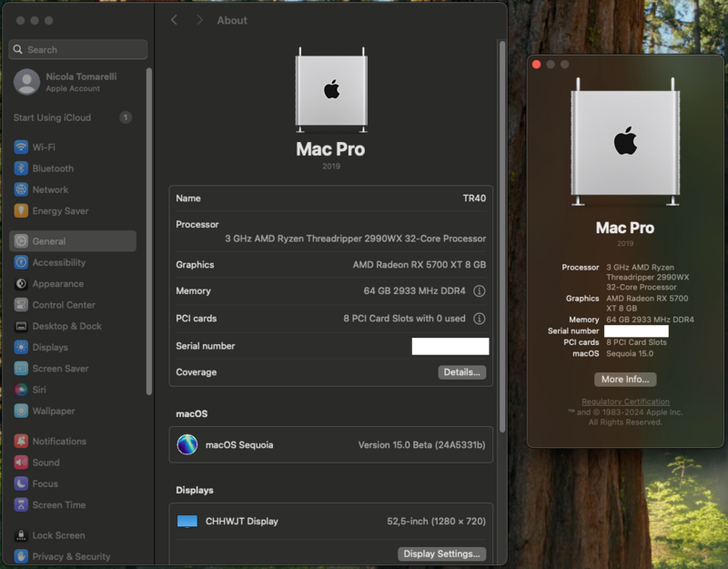Navigate back using the left chevron

pos(174,19)
